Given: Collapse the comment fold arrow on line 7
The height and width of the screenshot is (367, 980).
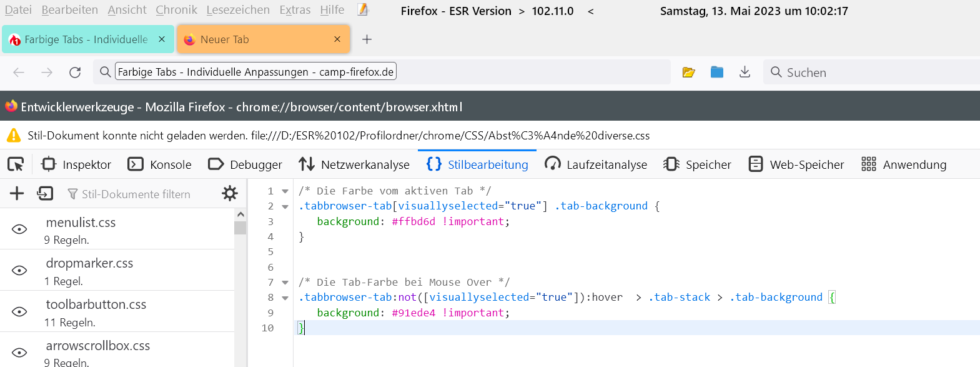Looking at the screenshot, I should [x=285, y=283].
